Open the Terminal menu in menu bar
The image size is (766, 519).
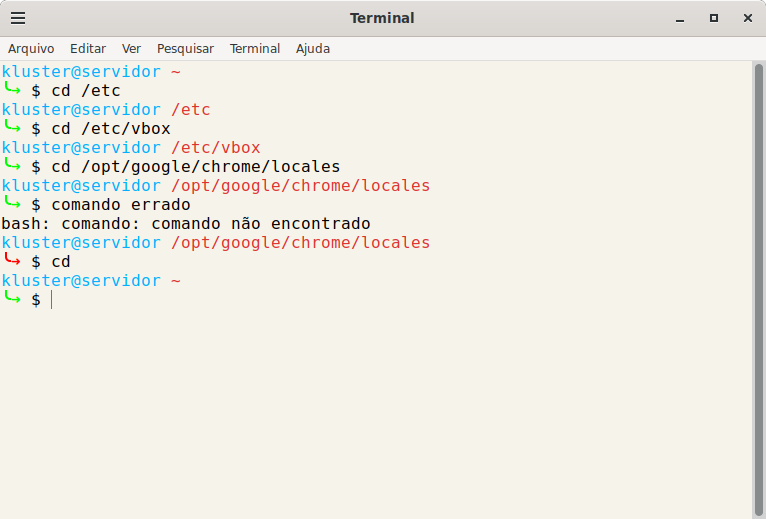(255, 48)
